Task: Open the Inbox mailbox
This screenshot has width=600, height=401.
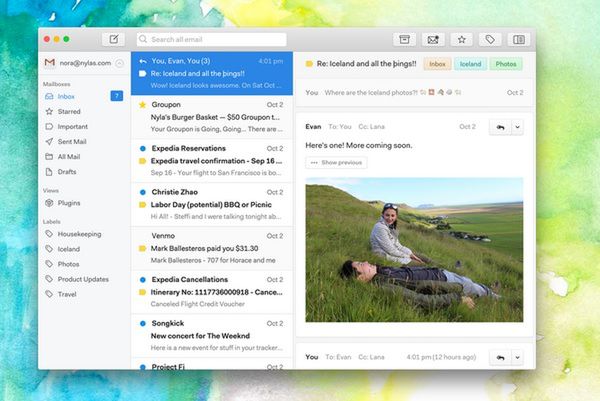Action: coord(84,96)
